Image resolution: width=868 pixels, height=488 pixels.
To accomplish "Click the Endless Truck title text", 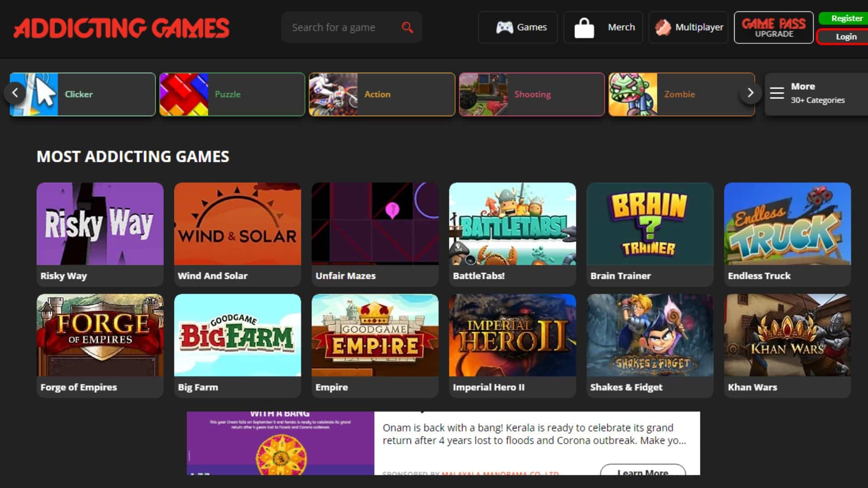I will [759, 276].
